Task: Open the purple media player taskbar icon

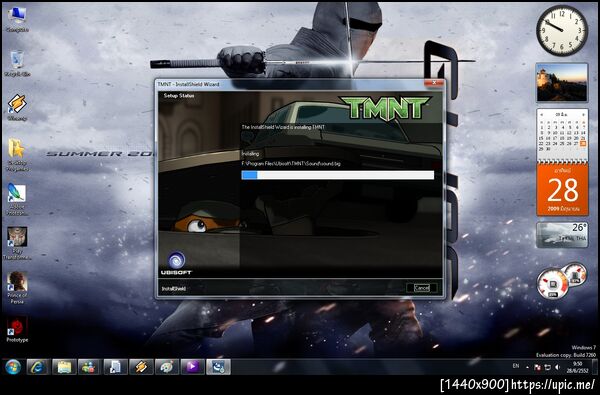Action: coord(192,367)
